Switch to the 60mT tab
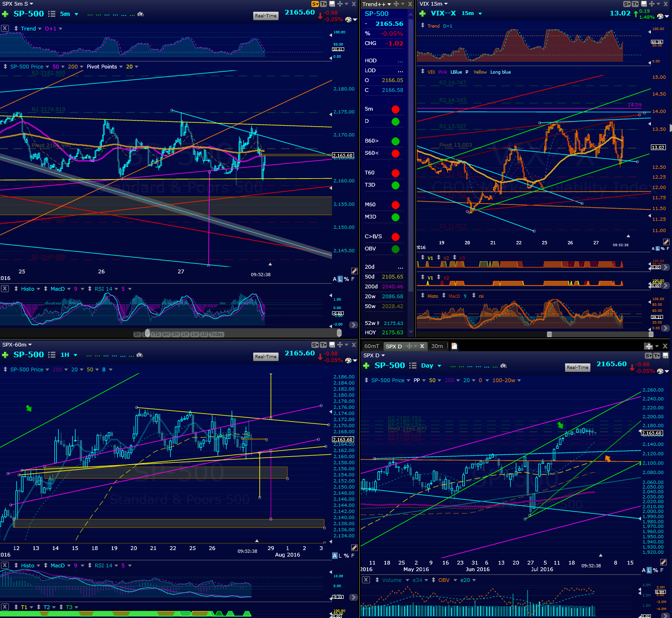The image size is (672, 618). 372,346
